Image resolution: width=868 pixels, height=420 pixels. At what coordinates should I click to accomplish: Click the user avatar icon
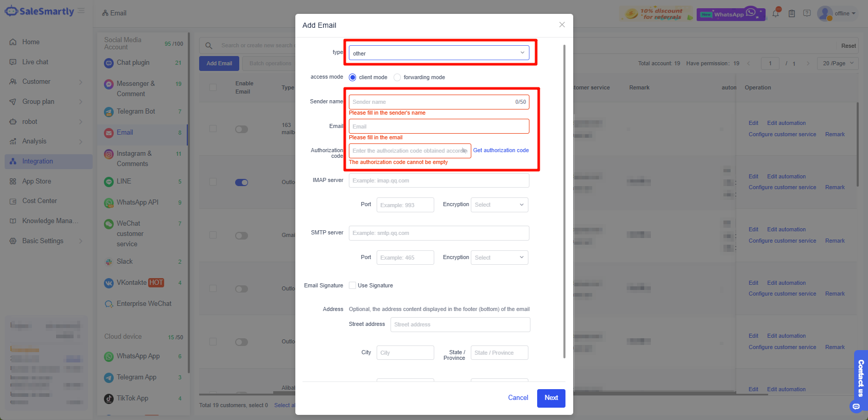825,13
